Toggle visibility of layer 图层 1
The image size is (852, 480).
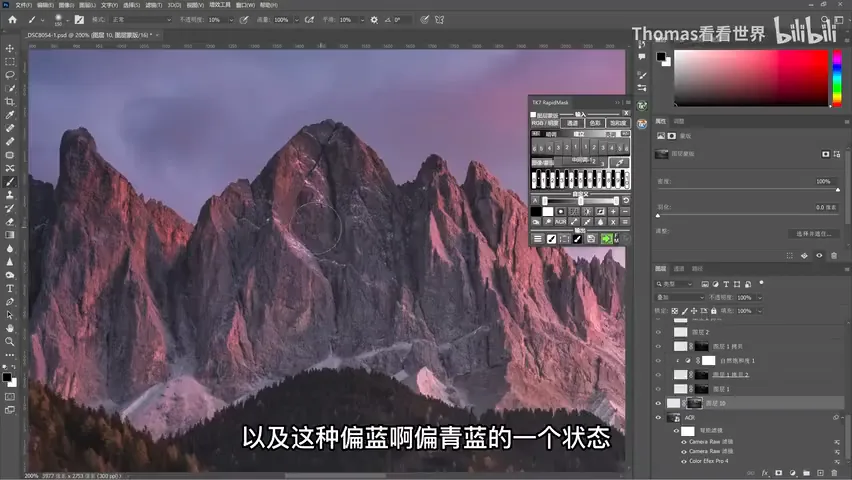(x=658, y=389)
